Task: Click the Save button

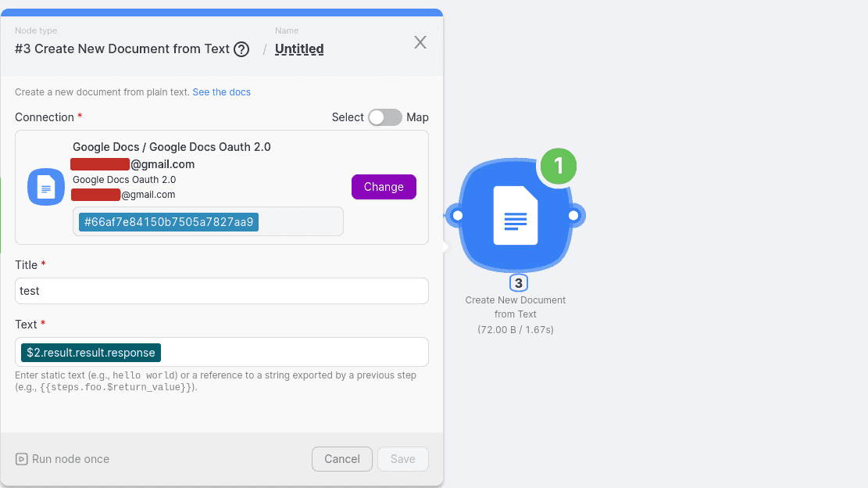Action: pos(402,459)
